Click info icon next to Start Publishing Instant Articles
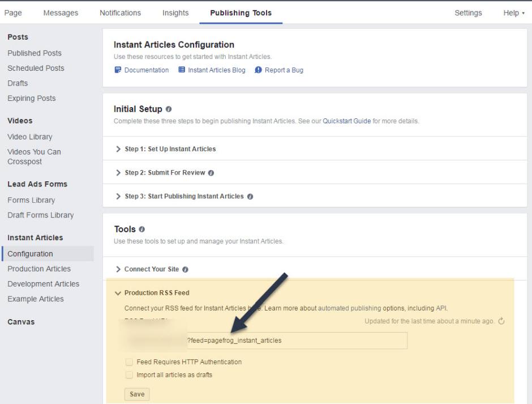Screen dimensions: 532x404 pos(250,197)
